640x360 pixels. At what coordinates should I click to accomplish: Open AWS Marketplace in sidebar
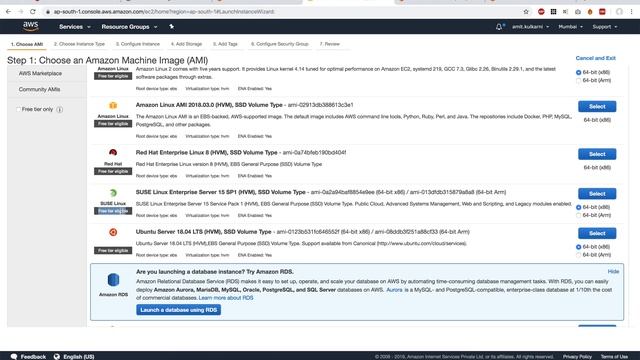[x=40, y=73]
